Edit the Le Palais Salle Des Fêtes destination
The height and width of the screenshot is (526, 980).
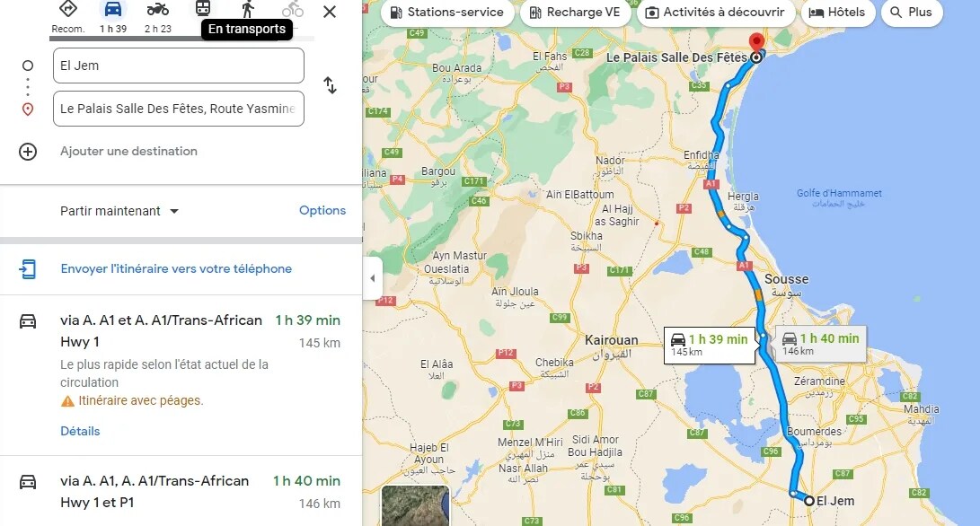pyautogui.click(x=179, y=109)
